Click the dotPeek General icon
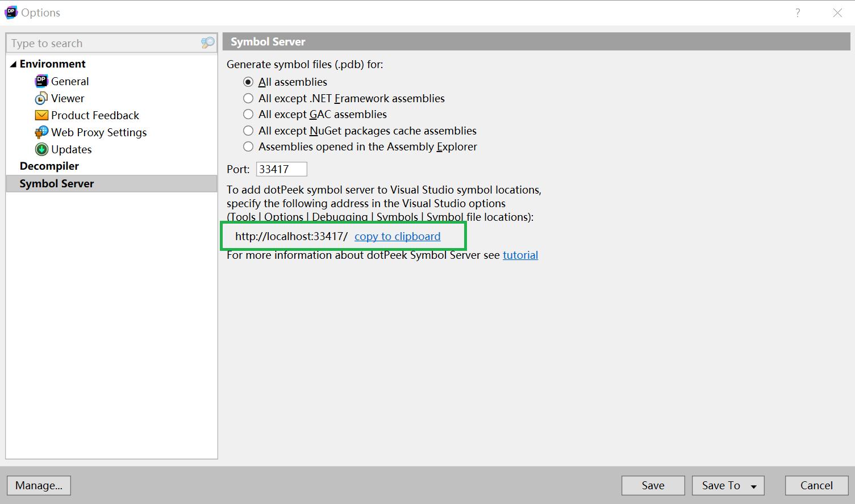Viewport: 855px width, 504px height. (x=41, y=81)
